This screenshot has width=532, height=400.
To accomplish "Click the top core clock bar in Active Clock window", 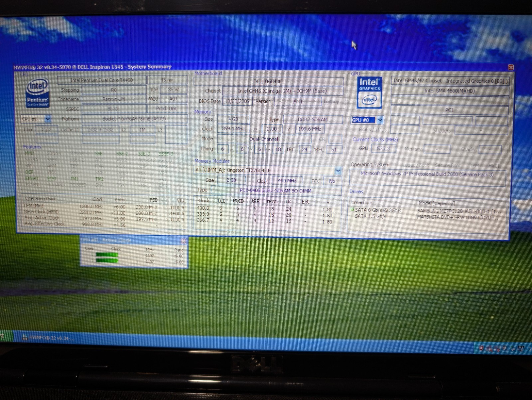I will coord(107,255).
